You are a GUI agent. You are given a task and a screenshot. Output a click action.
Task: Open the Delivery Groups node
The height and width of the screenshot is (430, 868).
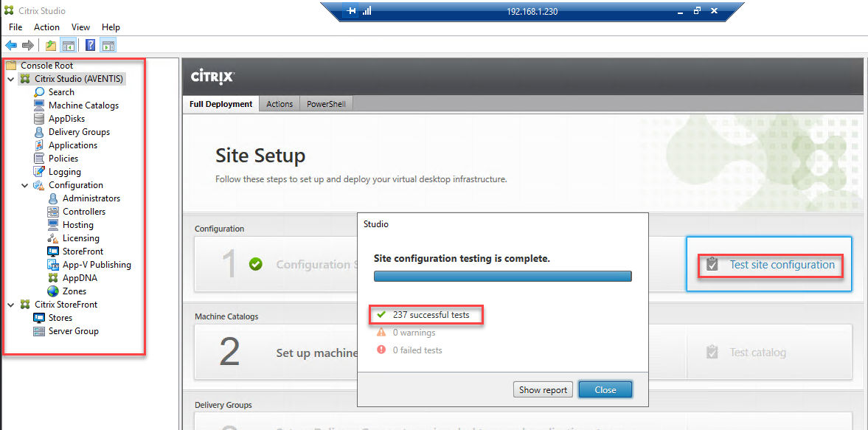click(83, 131)
